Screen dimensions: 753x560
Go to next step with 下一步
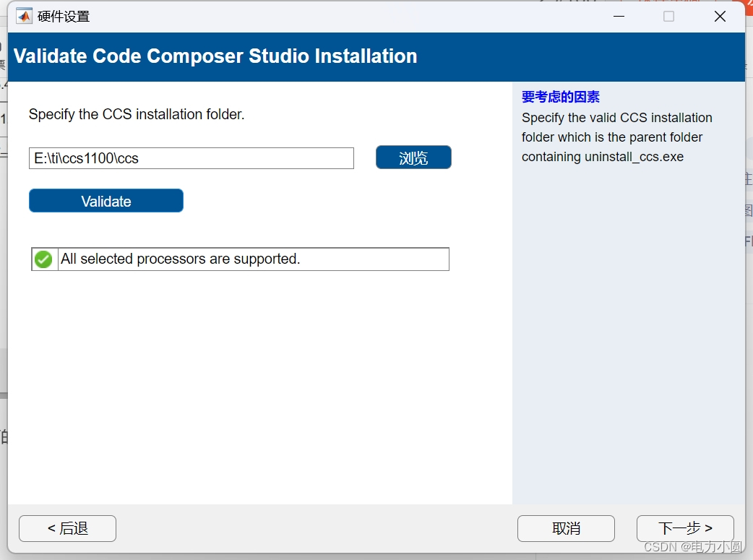(x=685, y=528)
